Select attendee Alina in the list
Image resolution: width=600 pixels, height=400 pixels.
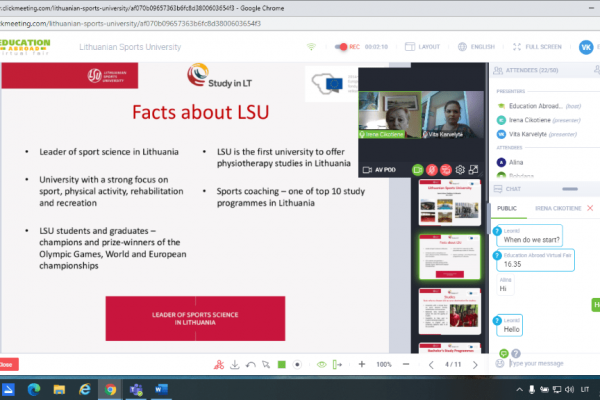tap(510, 162)
